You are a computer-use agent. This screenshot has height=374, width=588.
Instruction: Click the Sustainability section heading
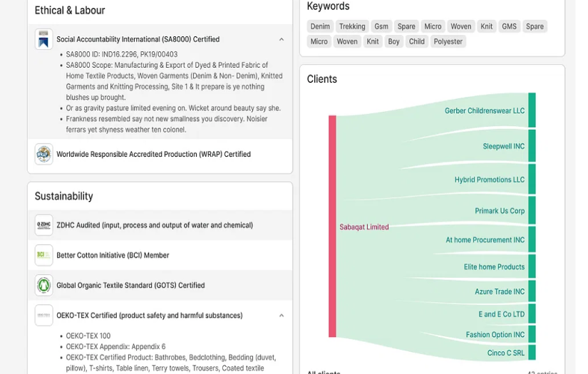(63, 196)
